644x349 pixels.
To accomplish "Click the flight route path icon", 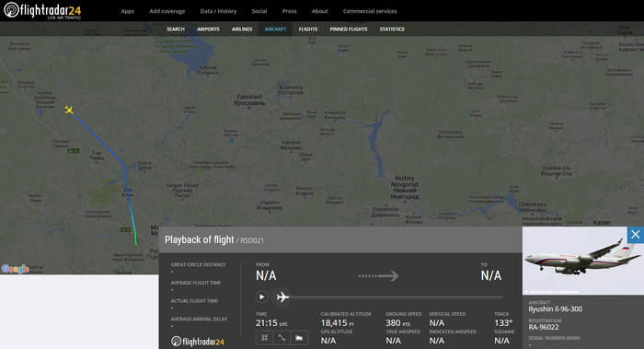I will click(x=282, y=338).
